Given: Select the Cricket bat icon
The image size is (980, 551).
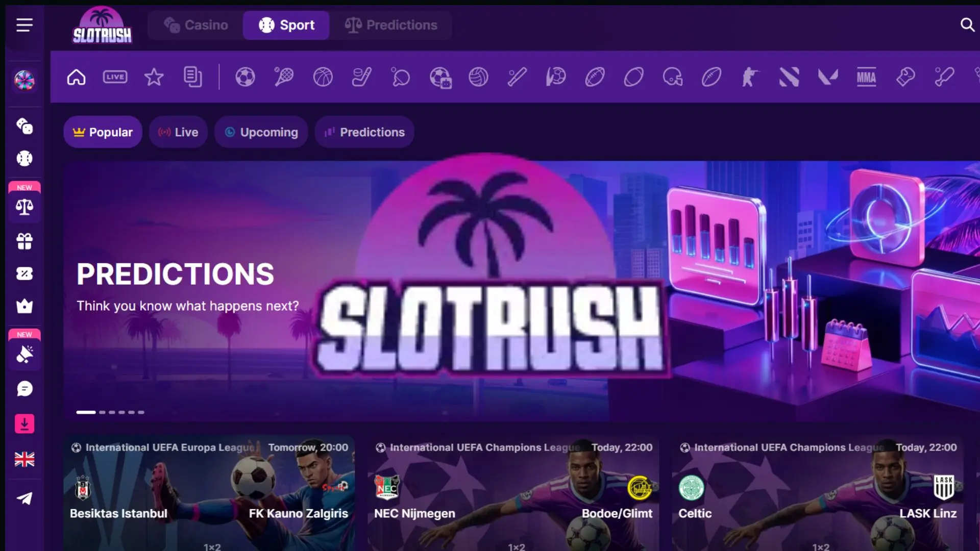Looking at the screenshot, I should tap(944, 77).
